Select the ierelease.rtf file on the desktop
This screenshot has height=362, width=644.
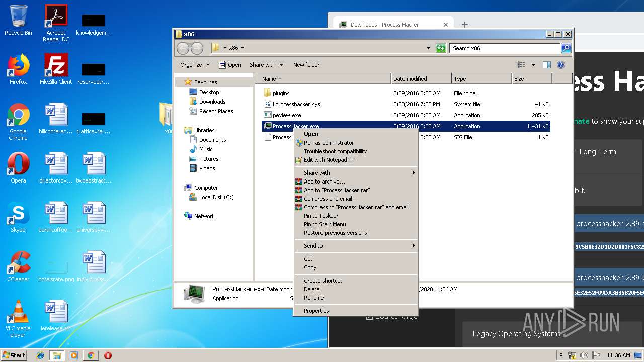click(56, 316)
